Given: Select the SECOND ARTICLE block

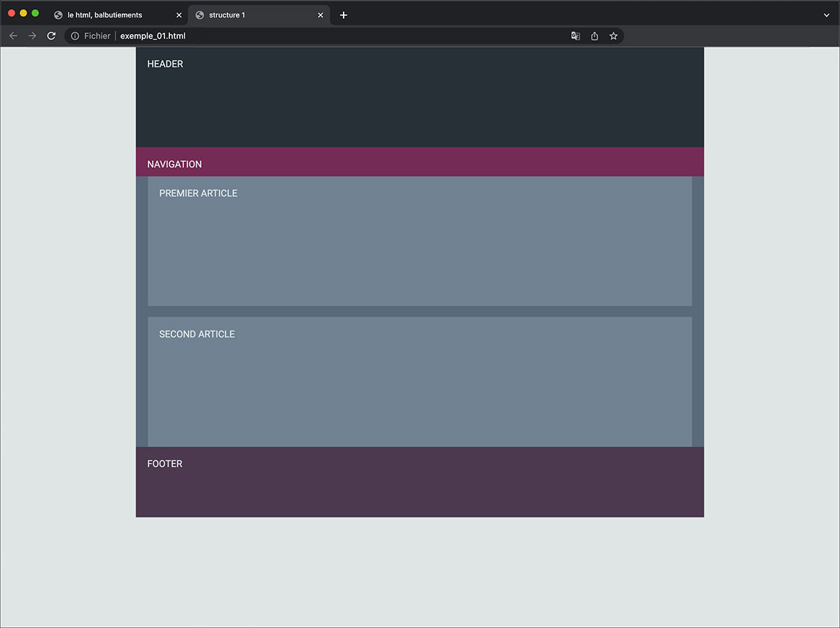Looking at the screenshot, I should click(419, 382).
